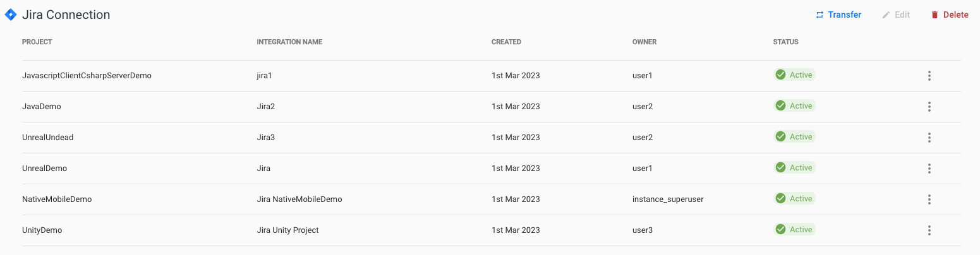The height and width of the screenshot is (255, 980).
Task: Open the options menu for the NativeMobileDemo row
Action: pyautogui.click(x=929, y=199)
